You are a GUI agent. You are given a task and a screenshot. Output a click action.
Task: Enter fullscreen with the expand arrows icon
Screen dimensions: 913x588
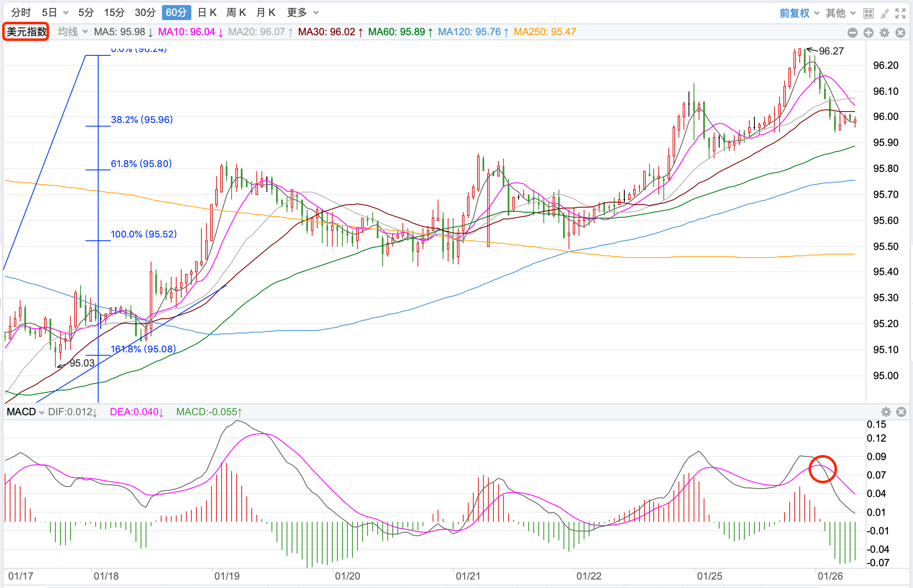tap(900, 13)
